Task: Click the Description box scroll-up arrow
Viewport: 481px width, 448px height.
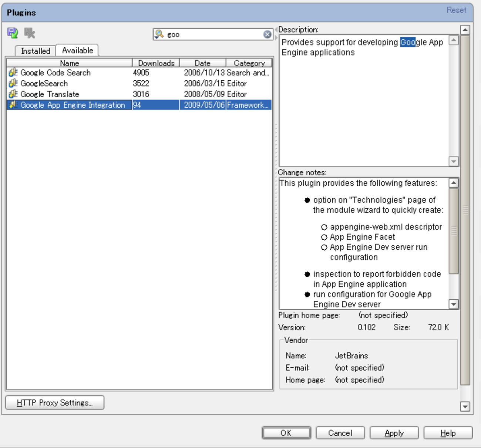Action: (454, 40)
